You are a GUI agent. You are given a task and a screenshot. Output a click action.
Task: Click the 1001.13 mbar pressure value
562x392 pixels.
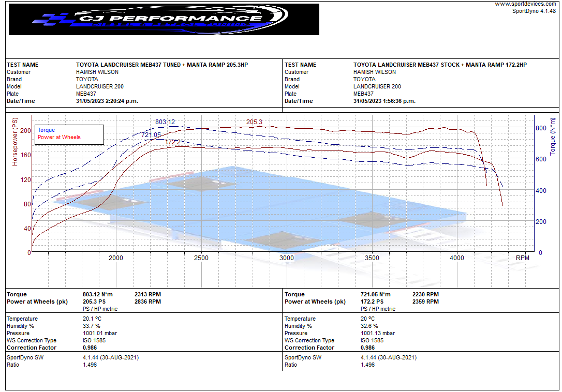(x=377, y=333)
